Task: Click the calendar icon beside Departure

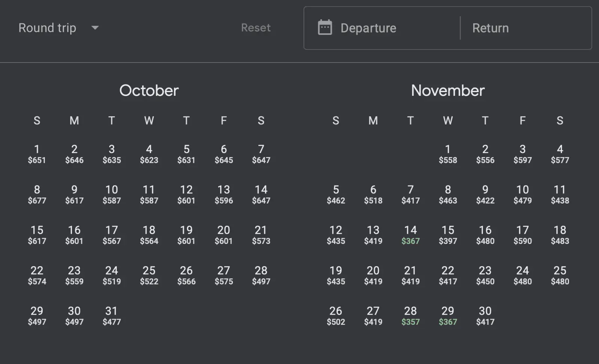Action: point(325,28)
